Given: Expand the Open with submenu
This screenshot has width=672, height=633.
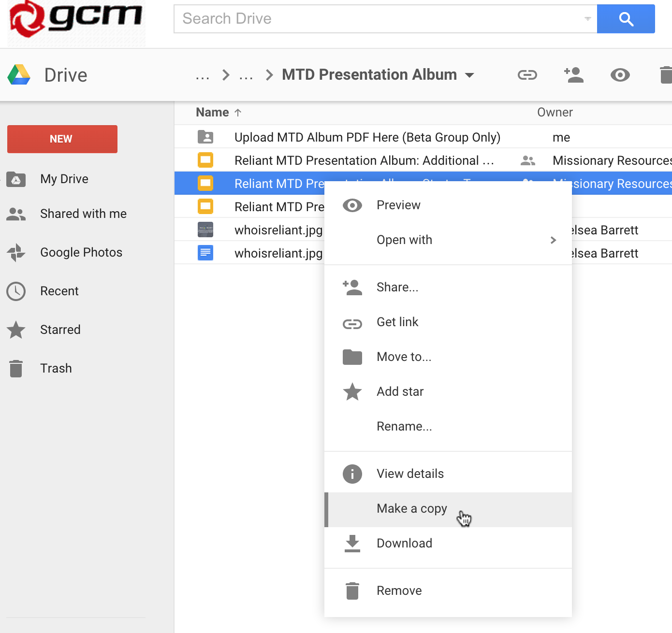Looking at the screenshot, I should (553, 240).
